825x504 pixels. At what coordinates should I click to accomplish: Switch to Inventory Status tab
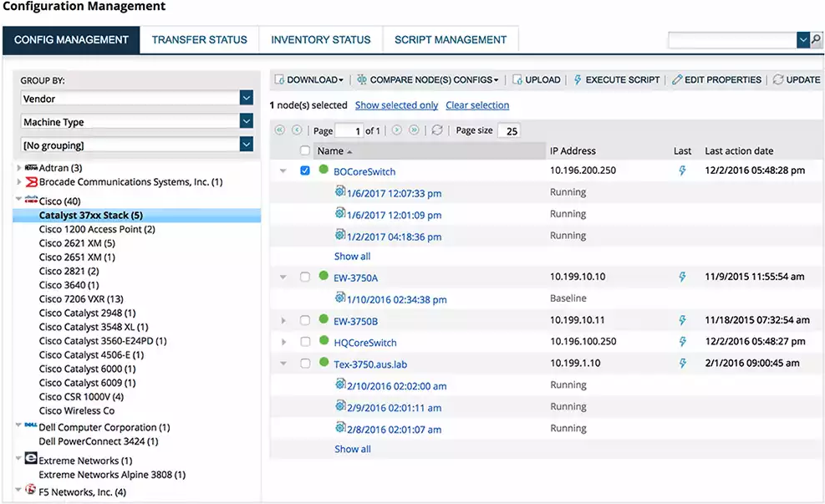click(x=320, y=40)
